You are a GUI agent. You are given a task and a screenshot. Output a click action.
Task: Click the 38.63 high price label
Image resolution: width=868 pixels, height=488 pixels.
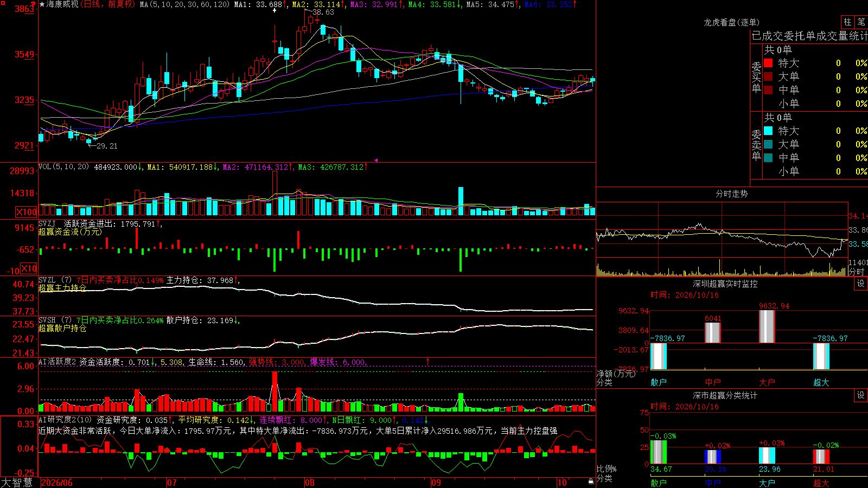[323, 12]
